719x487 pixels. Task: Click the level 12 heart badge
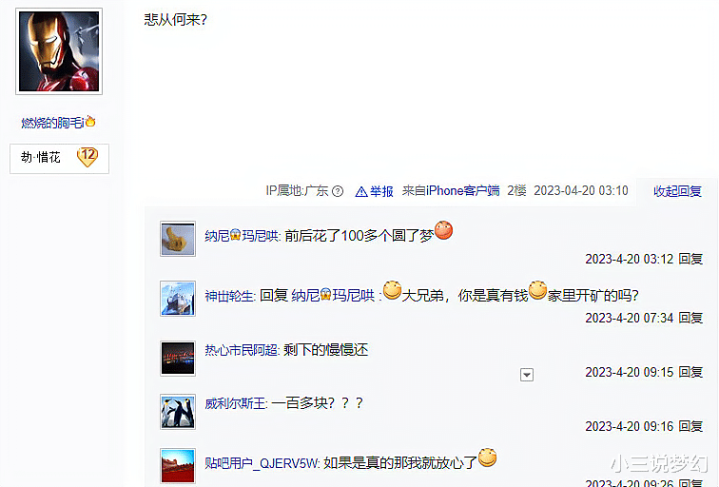(87, 157)
